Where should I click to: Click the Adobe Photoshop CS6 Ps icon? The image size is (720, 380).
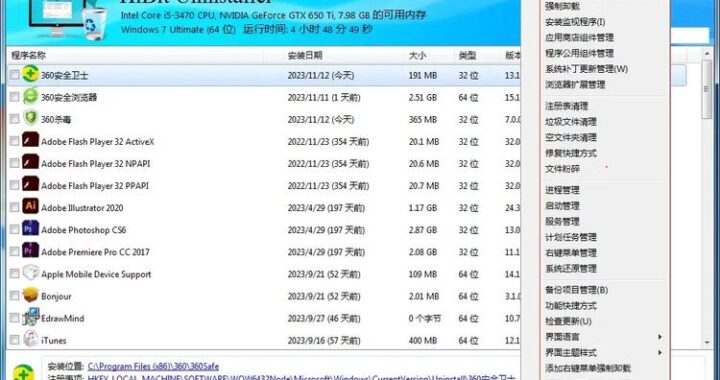30,228
